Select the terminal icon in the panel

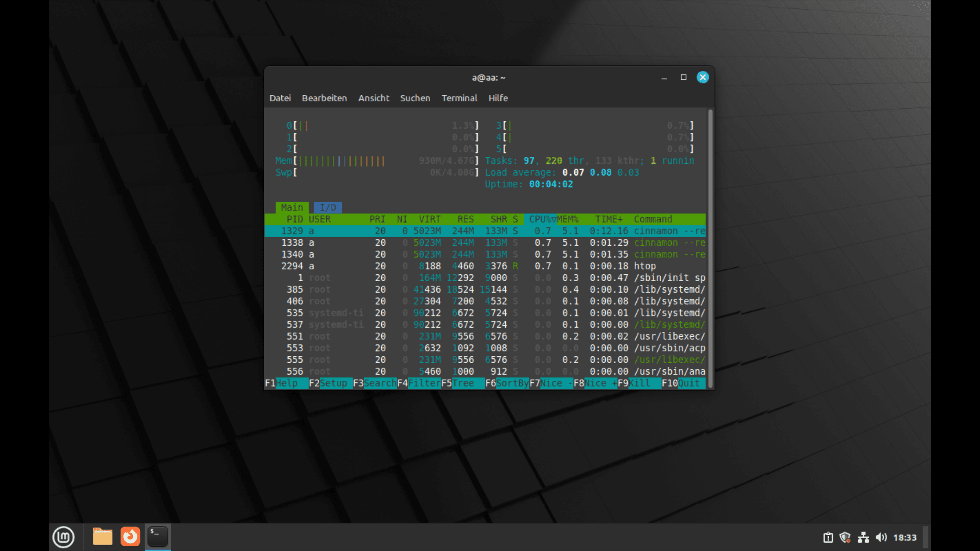click(x=158, y=537)
